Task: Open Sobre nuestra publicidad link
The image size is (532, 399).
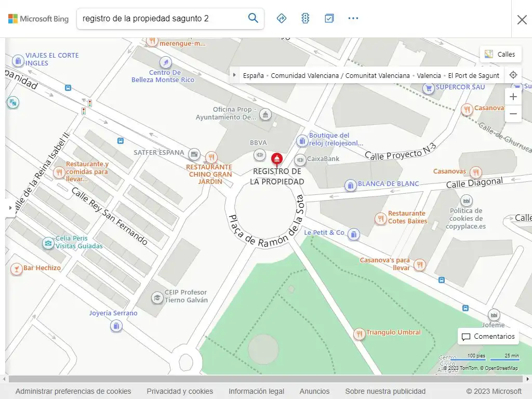Action: tap(385, 391)
